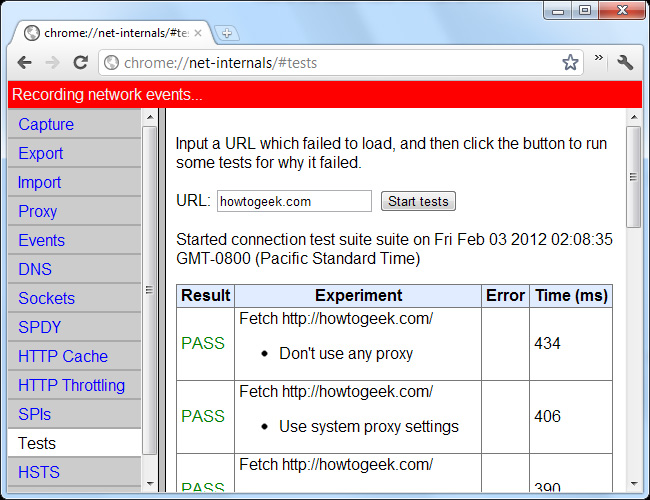Reload the page with the refresh icon
Image resolution: width=650 pixels, height=500 pixels.
pyautogui.click(x=80, y=63)
